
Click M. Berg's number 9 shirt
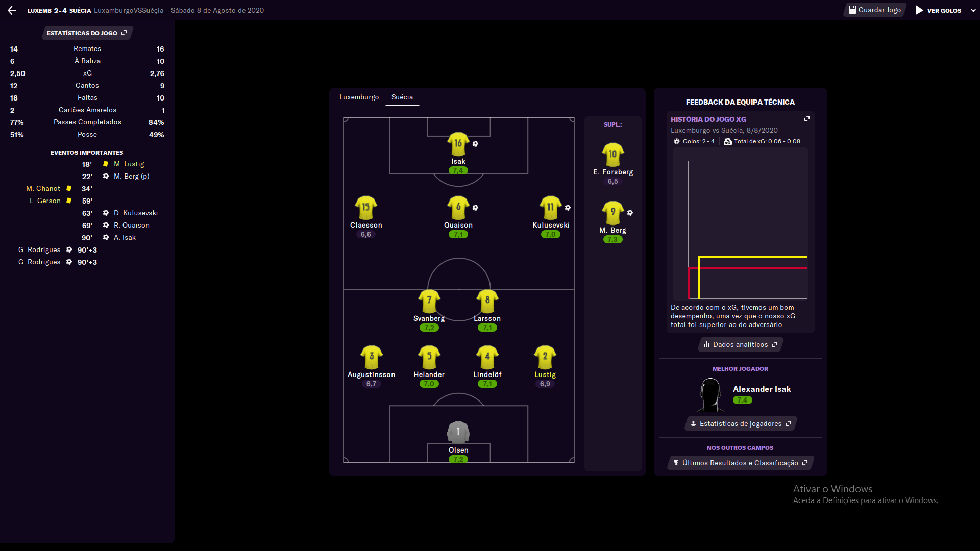(x=612, y=213)
